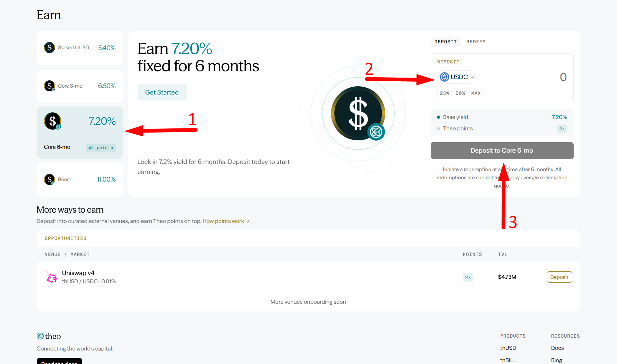
Task: Switch to the Redeem tab
Action: click(476, 42)
